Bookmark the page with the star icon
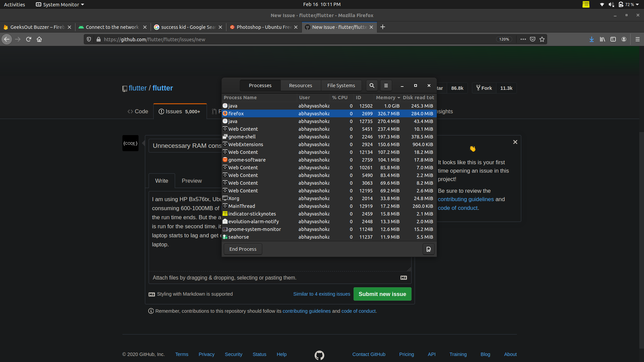Viewport: 644px width, 362px height. click(542, 39)
